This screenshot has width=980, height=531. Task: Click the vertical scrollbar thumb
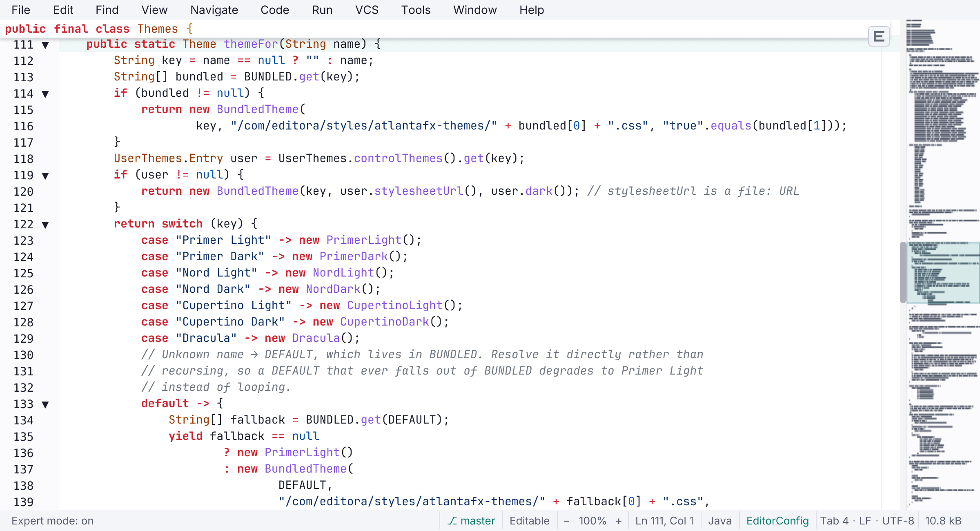[903, 272]
